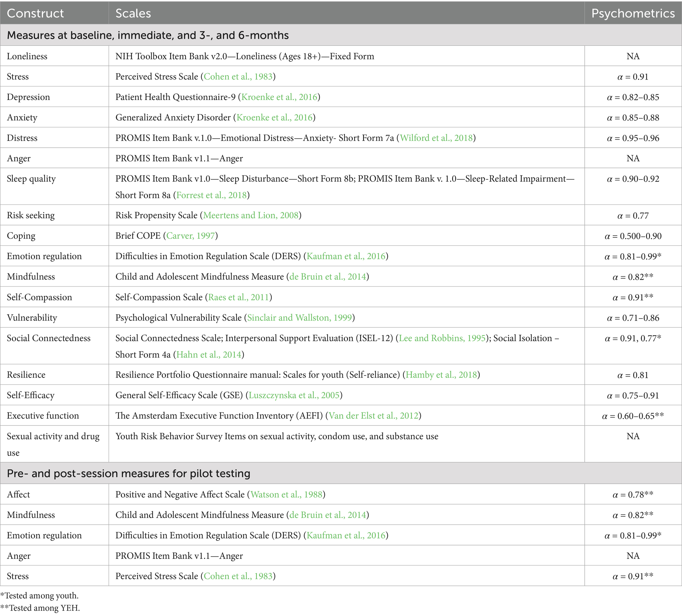The height and width of the screenshot is (616, 682).
Task: Follow the Watson et al., 1988 citation
Action: pos(286,495)
